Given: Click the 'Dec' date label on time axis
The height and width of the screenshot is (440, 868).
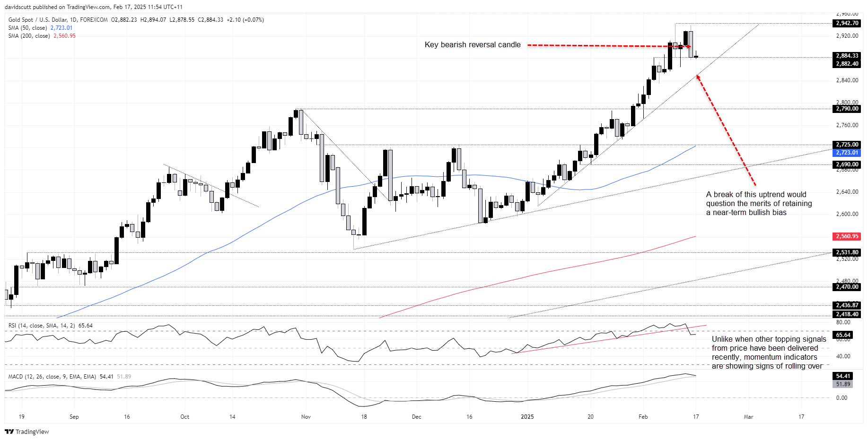Looking at the screenshot, I should [x=416, y=417].
